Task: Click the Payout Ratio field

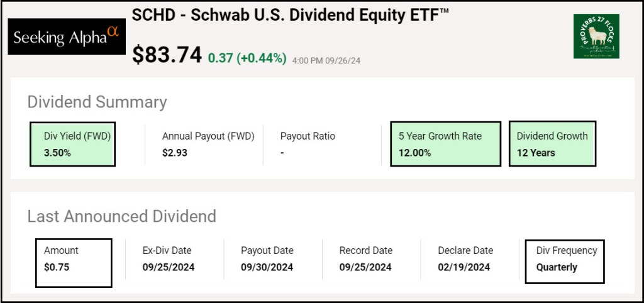Action: pyautogui.click(x=308, y=144)
